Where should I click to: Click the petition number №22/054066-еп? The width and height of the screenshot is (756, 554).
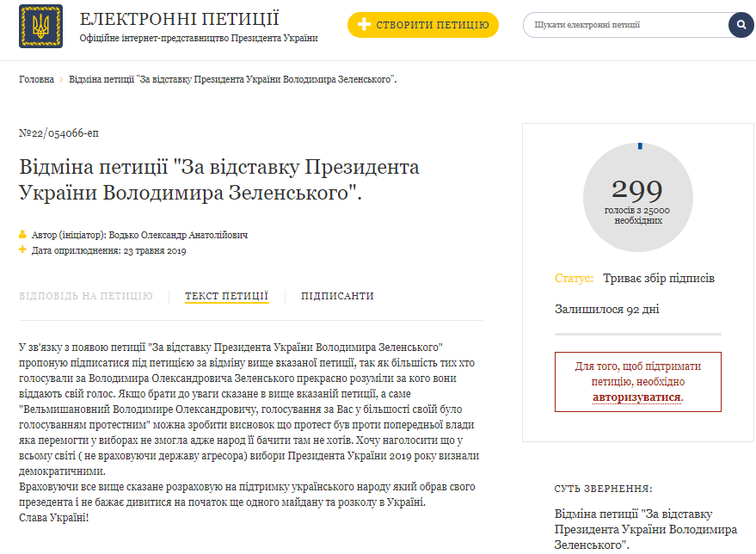(58, 132)
